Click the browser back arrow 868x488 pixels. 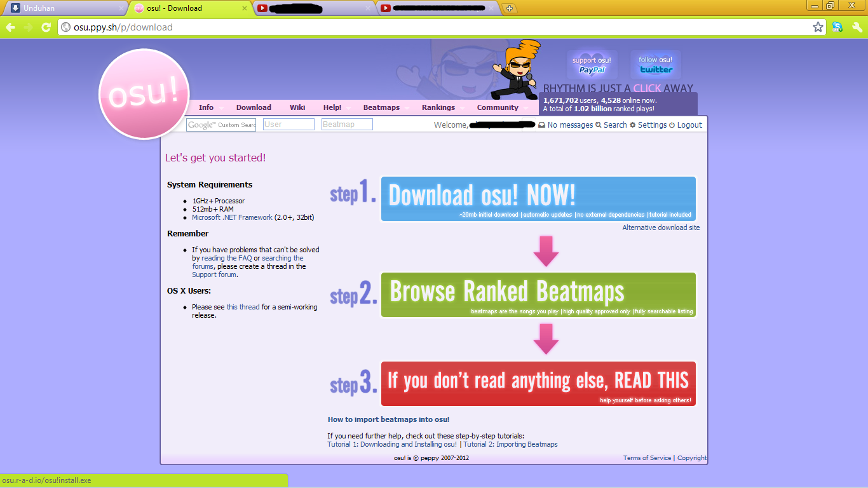click(x=10, y=27)
